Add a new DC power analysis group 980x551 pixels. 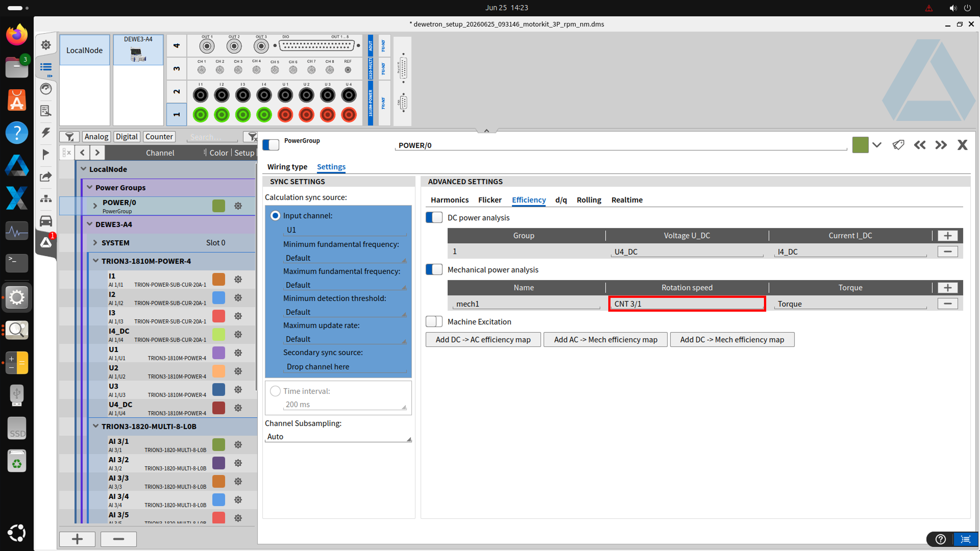[x=947, y=236]
